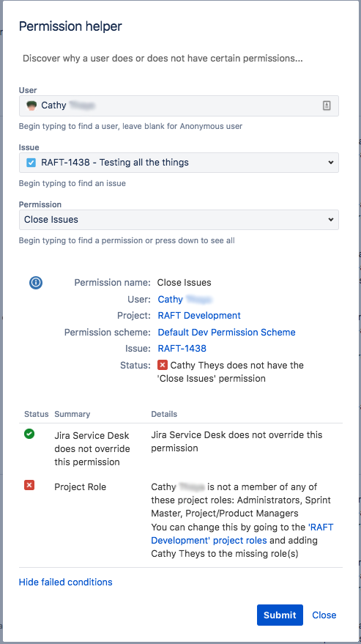Image resolution: width=361 pixels, height=644 pixels.
Task: Click the 'Permission scheme:' label
Action: [x=107, y=333]
